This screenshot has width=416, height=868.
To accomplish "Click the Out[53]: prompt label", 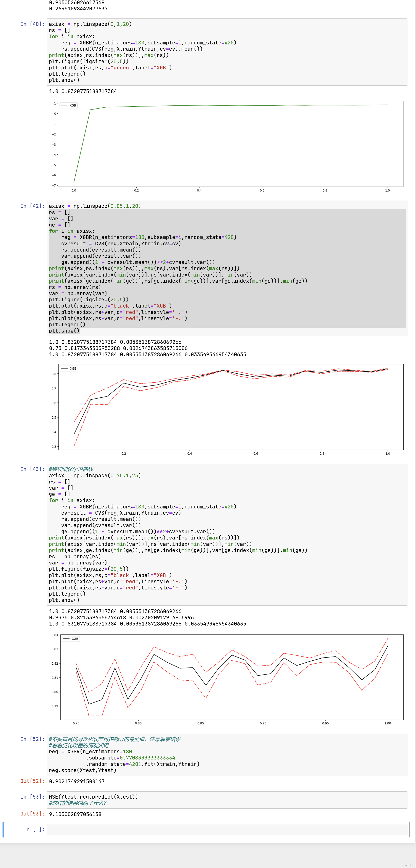I will pos(32,813).
